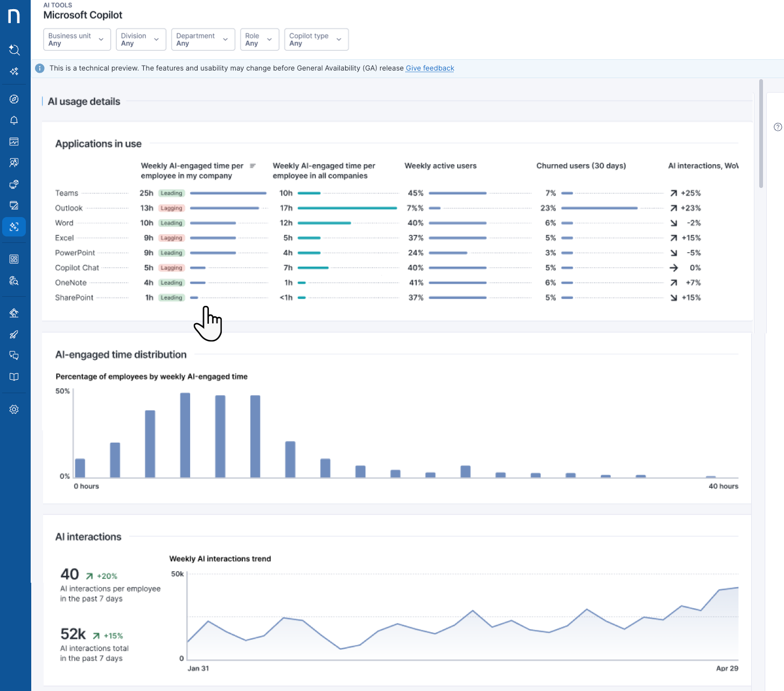Screen dimensions: 784x691
Task: Click the Teams row label in applications
Action: [67, 193]
